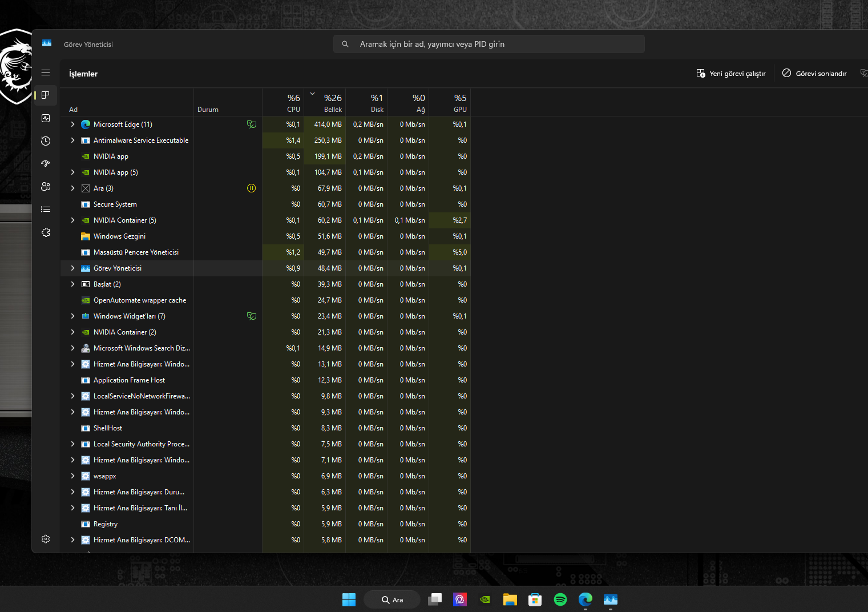Sort processes by the Durum column header
This screenshot has width=868, height=612.
tap(228, 103)
